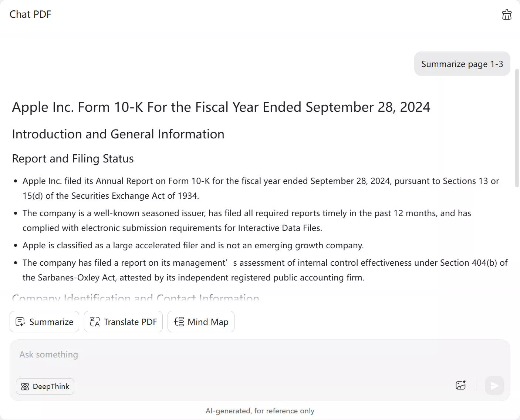This screenshot has width=520, height=420.
Task: Click the Summarize suggestion pill icon
Action: (21, 322)
